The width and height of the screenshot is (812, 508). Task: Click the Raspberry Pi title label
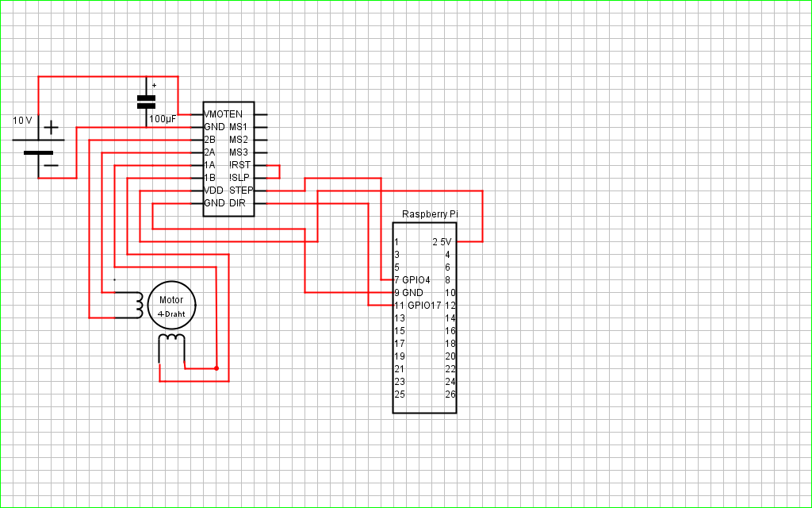point(430,214)
